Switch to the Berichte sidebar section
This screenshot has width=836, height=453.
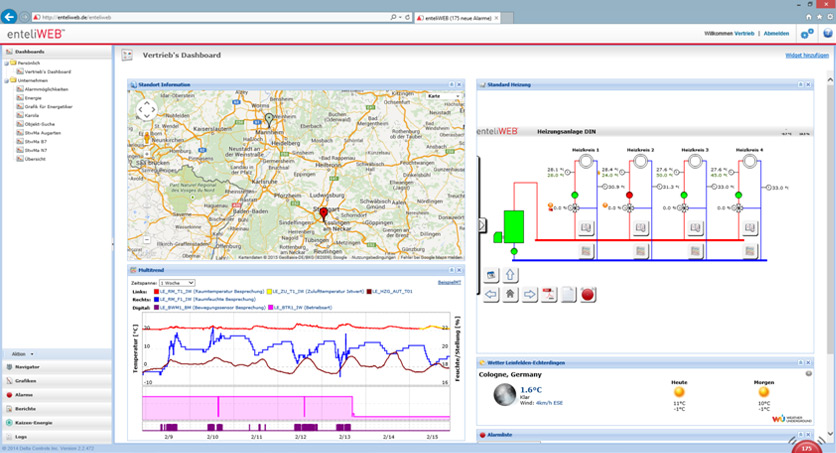point(57,409)
